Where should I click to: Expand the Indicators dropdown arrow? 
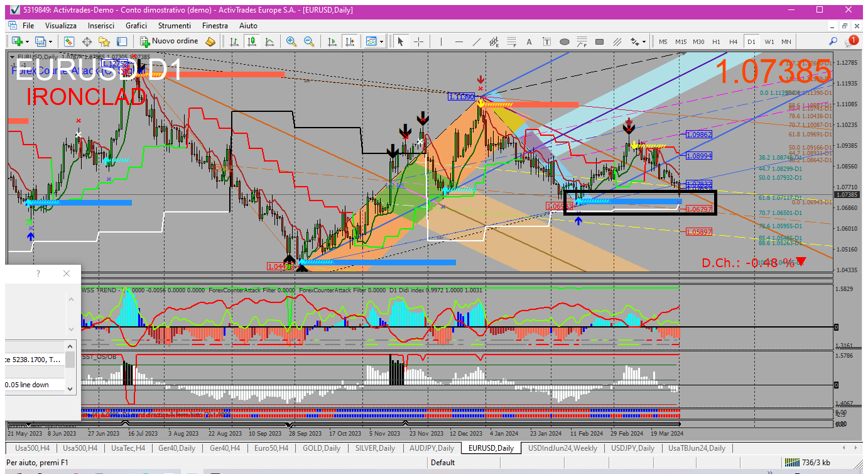click(x=382, y=41)
